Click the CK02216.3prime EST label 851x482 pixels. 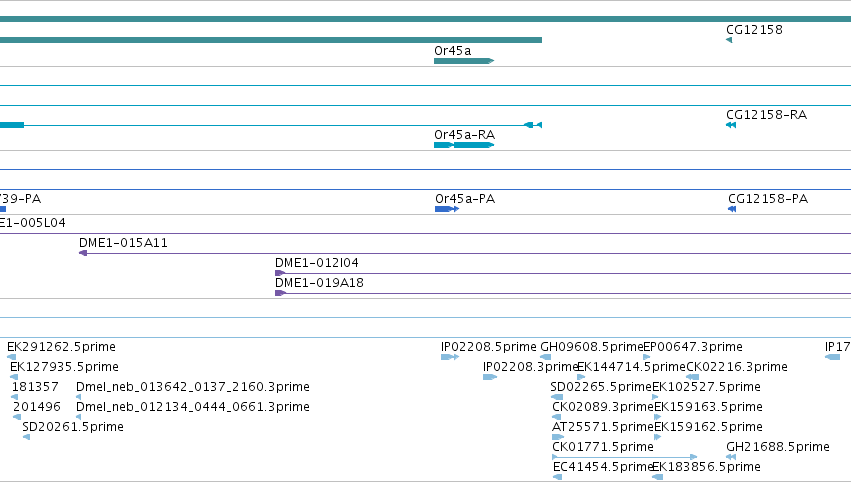point(737,367)
